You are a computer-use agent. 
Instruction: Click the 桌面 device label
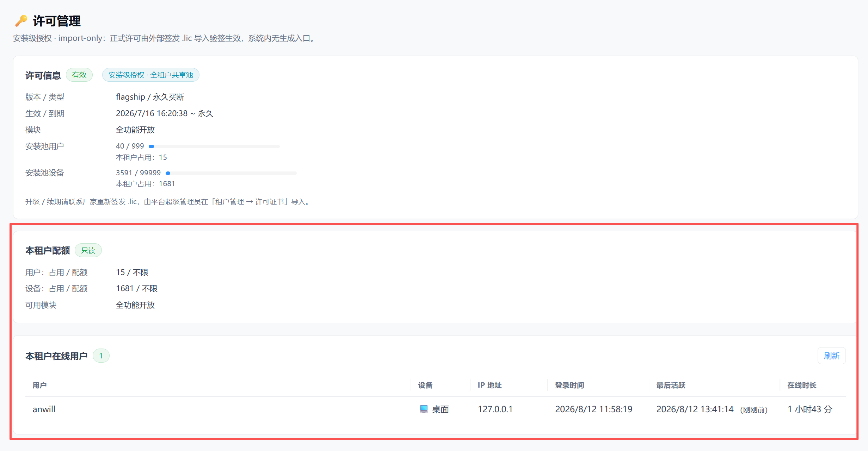coord(441,409)
